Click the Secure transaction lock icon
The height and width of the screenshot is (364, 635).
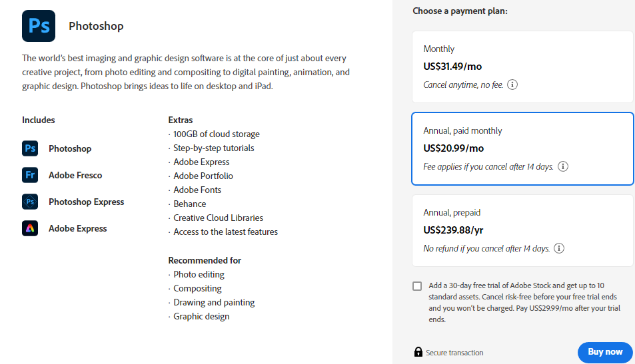418,352
